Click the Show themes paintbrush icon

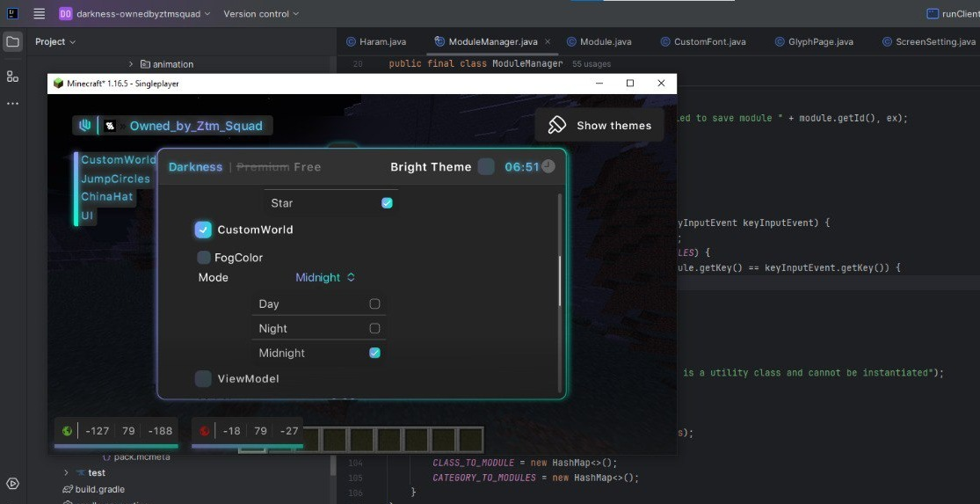(x=557, y=125)
